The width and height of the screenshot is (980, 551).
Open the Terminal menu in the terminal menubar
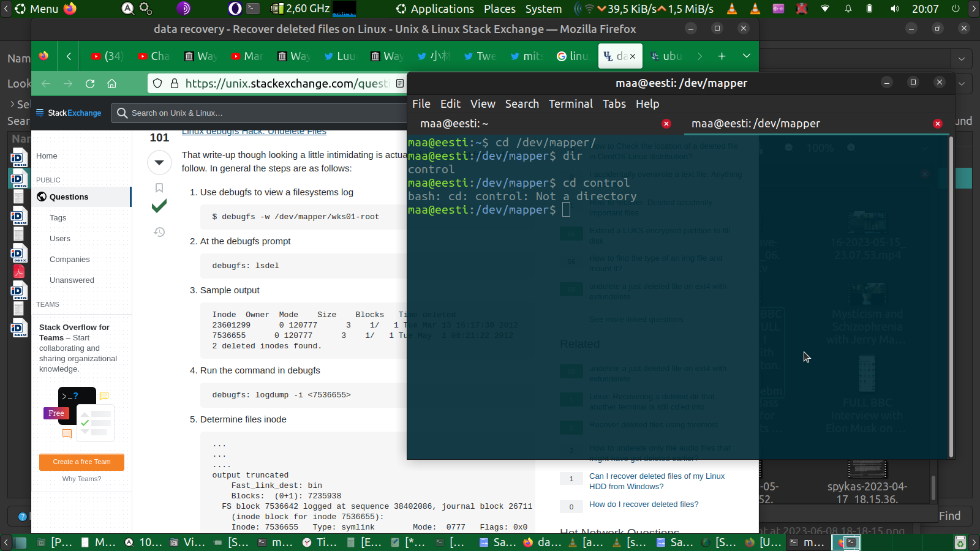(570, 104)
